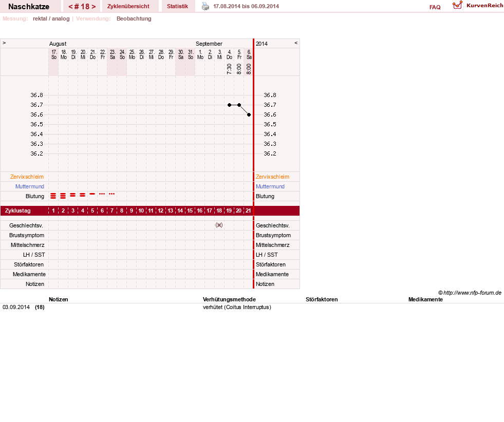Click the date column 17. So

(x=54, y=54)
